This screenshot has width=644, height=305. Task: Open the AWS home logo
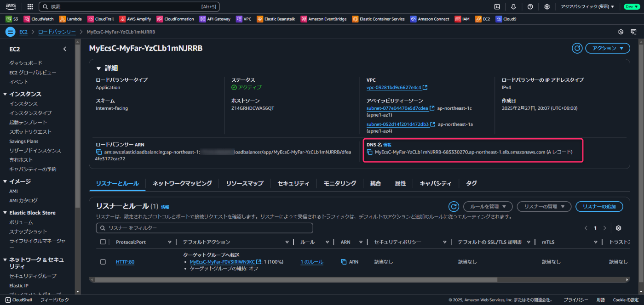tap(11, 7)
